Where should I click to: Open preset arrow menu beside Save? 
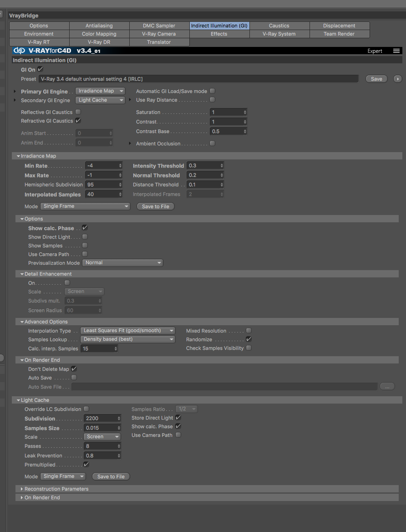pyautogui.click(x=397, y=79)
